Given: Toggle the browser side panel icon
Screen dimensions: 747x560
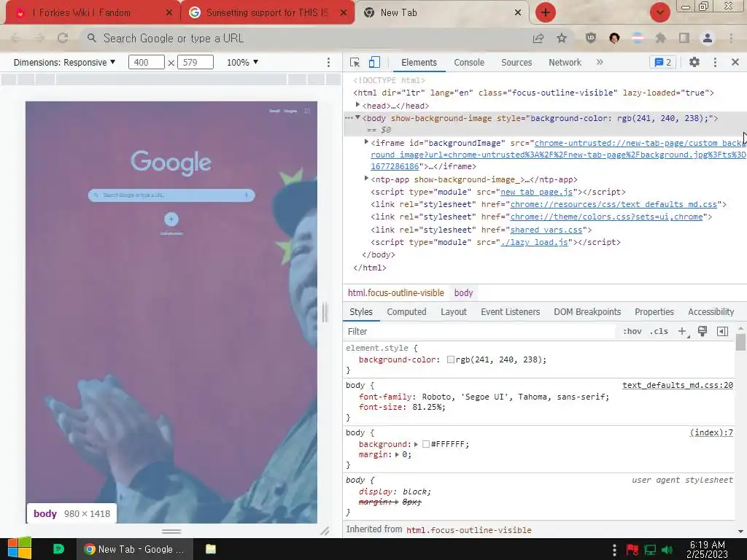Looking at the screenshot, I should 684,38.
